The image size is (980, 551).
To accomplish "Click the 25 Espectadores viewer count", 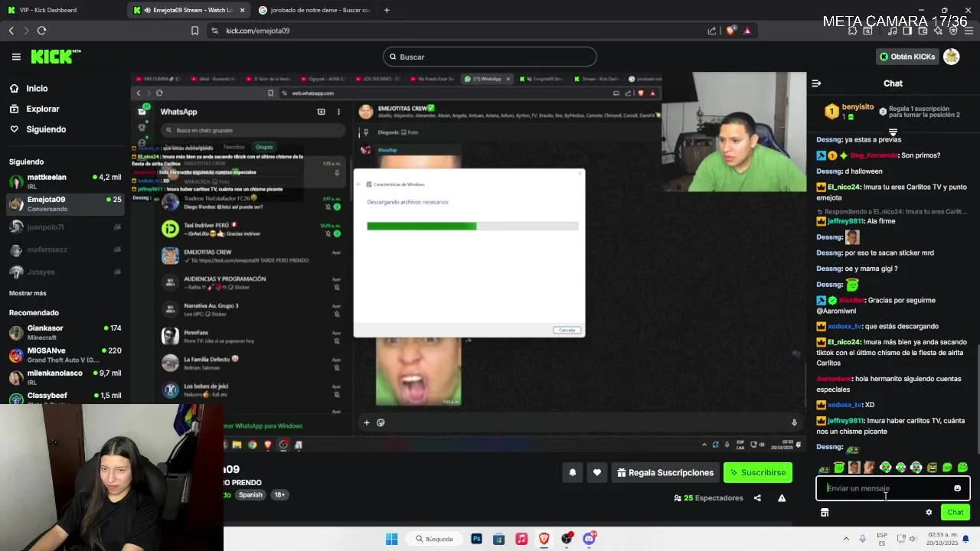I will click(x=708, y=498).
